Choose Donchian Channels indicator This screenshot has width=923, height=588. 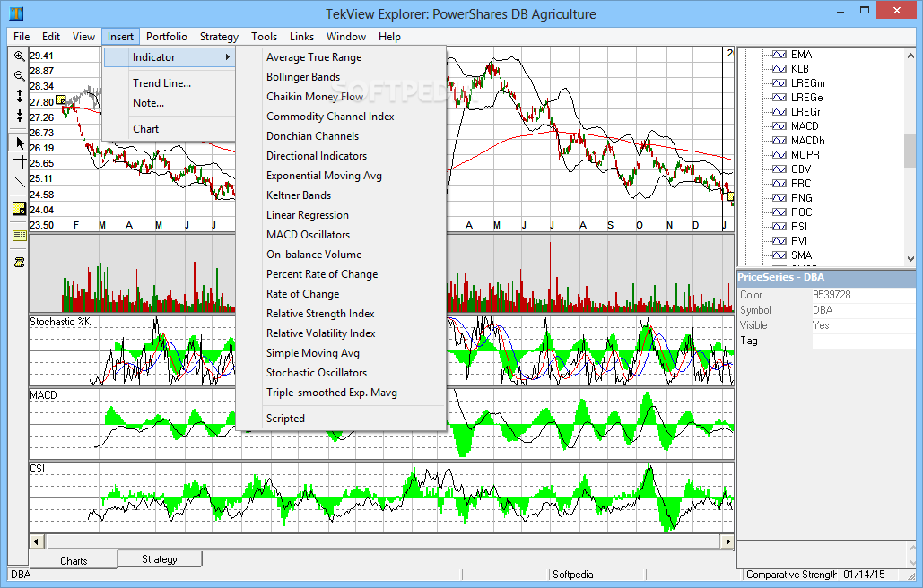coord(341,136)
